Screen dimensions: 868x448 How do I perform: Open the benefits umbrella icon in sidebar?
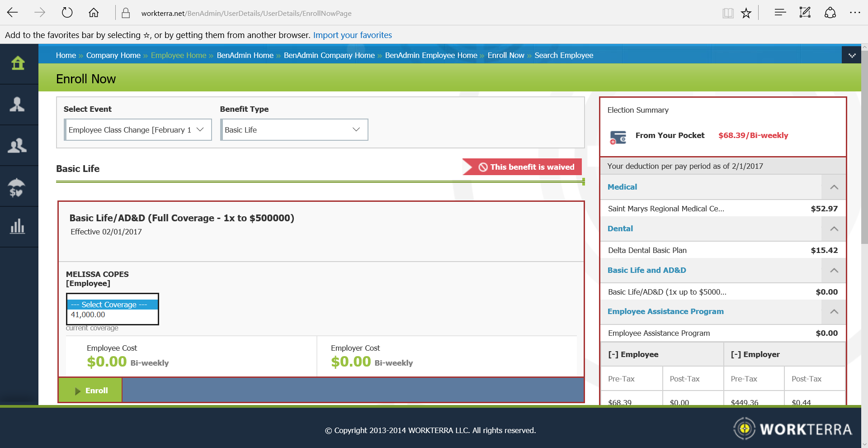pyautogui.click(x=18, y=186)
